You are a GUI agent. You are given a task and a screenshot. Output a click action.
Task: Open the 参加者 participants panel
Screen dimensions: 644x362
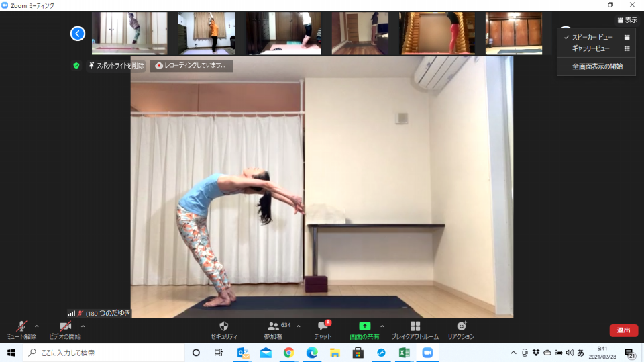[x=273, y=330]
